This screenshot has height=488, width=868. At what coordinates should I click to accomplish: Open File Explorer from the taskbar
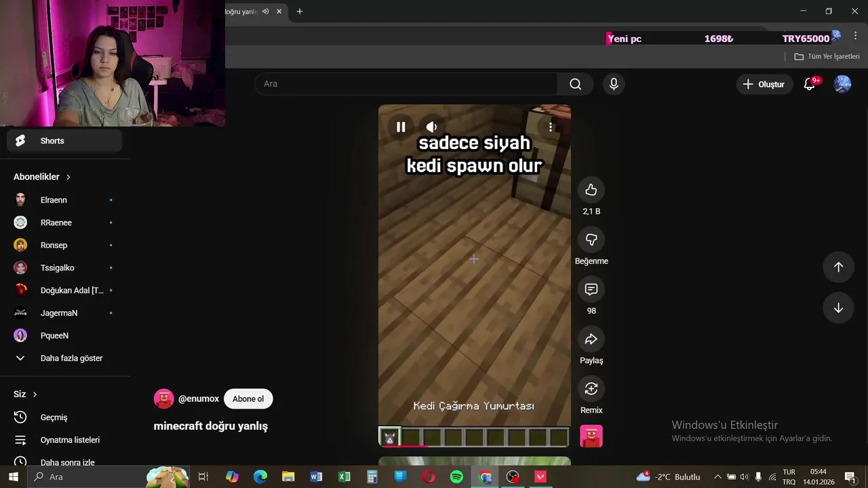point(288,476)
